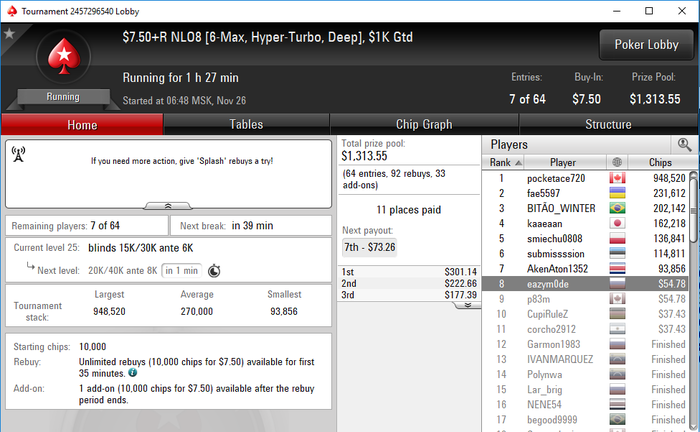Click the flag next to corcho2912
Viewport: 700px width, 432px height.
point(617,329)
